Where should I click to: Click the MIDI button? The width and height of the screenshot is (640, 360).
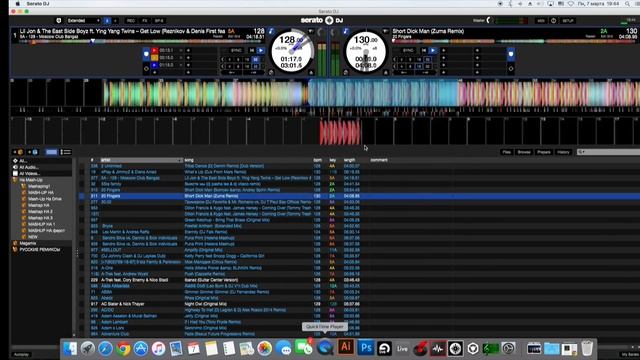tap(541, 20)
